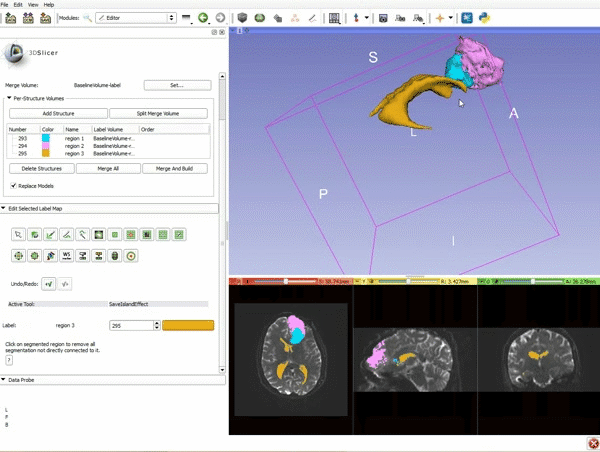Click the Undo button
The image size is (600, 452).
pyautogui.click(x=49, y=284)
